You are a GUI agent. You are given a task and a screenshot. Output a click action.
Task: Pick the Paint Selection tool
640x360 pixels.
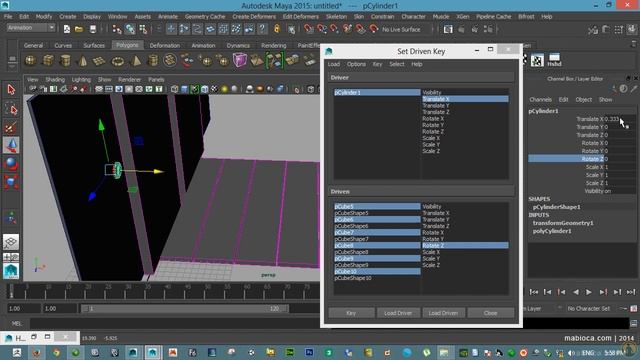tap(11, 127)
